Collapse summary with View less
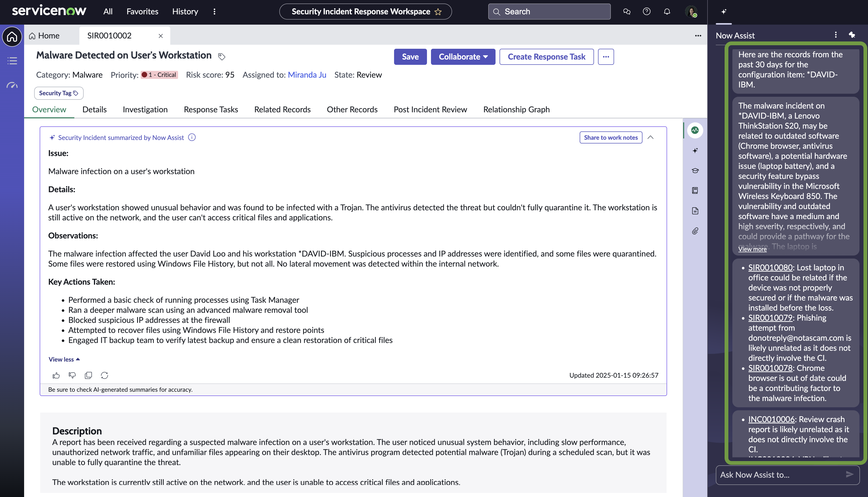Image resolution: width=868 pixels, height=497 pixels. tap(64, 359)
